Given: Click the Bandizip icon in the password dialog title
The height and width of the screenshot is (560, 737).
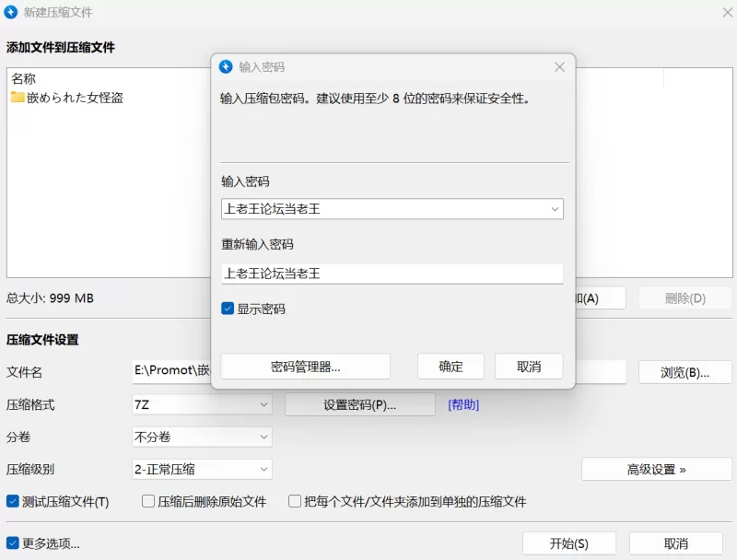Looking at the screenshot, I should (x=226, y=66).
